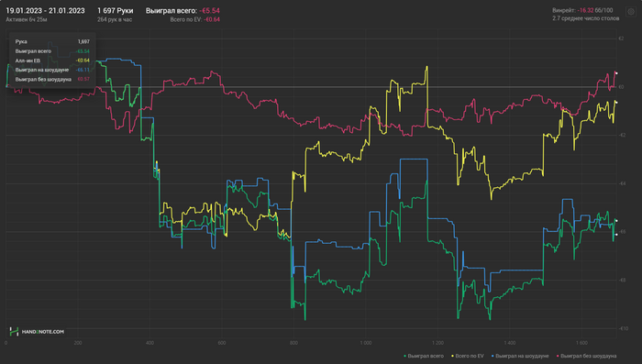This screenshot has width=642, height=364.
Task: Click the 'Винрейт: -16.32 бб/100' stat
Action: pyautogui.click(x=582, y=11)
